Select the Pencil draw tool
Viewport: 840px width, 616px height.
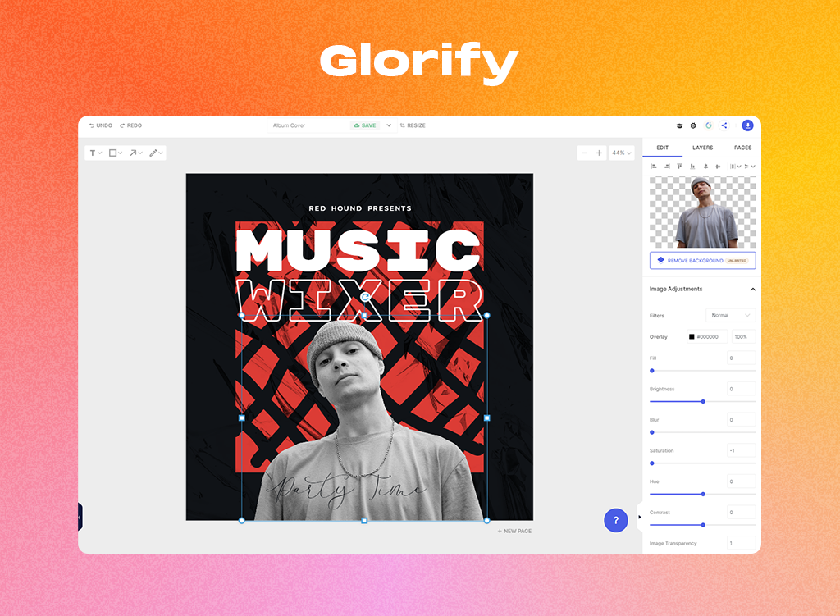click(153, 153)
